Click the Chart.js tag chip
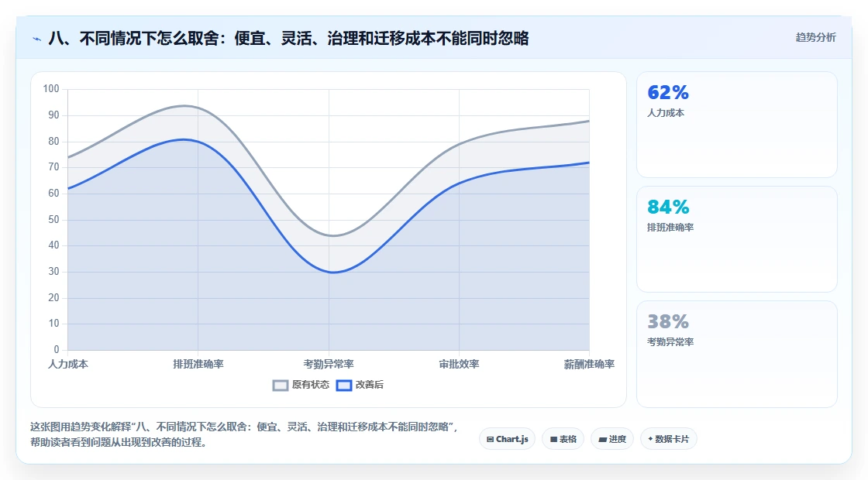Viewport: 868px width, 480px height. [507, 439]
